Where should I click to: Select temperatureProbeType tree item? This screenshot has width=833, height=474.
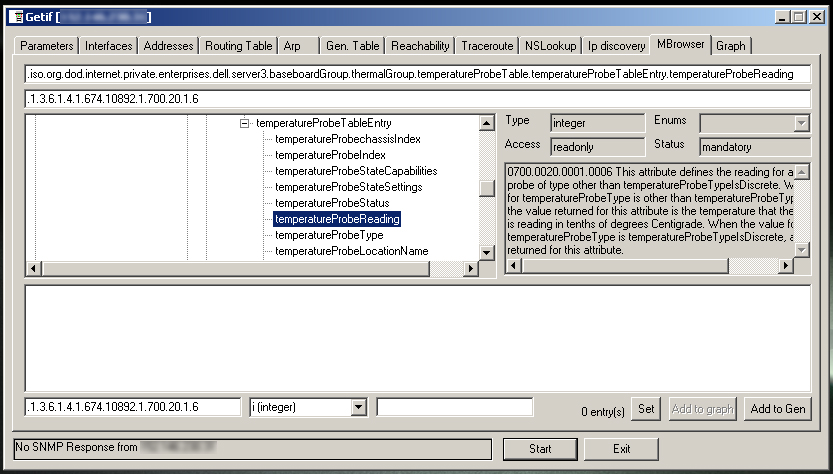(x=329, y=235)
